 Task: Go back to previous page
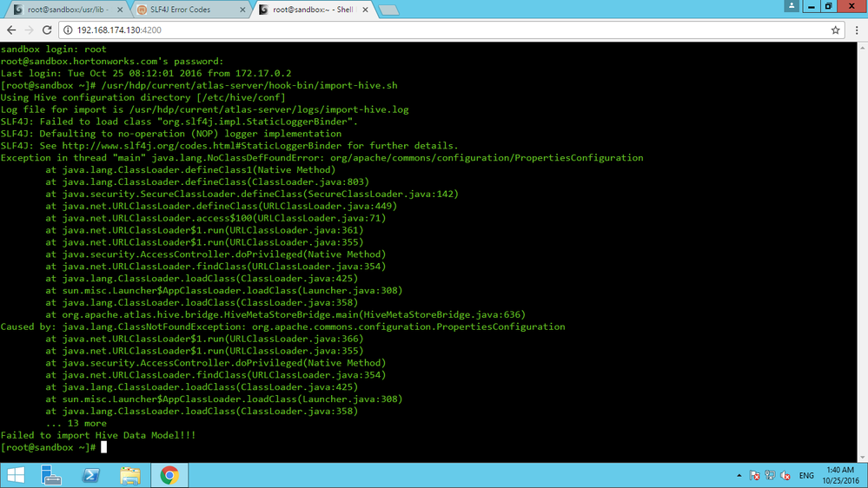(11, 30)
